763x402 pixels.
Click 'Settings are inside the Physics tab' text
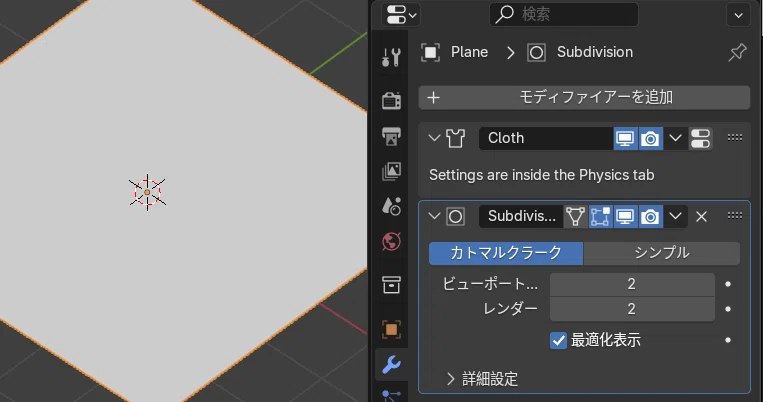[x=541, y=175]
